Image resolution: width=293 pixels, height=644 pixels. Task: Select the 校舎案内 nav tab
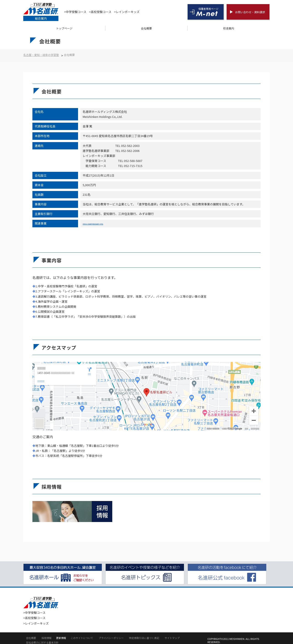tap(229, 28)
